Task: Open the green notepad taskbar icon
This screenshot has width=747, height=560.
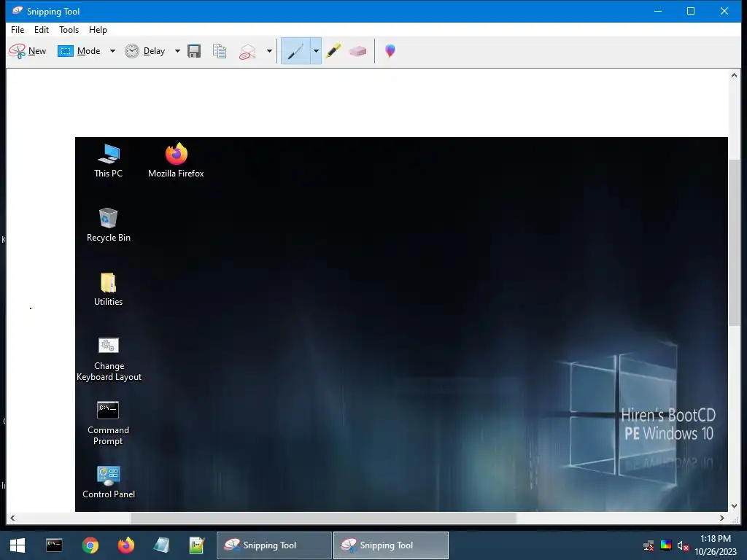Action: [197, 545]
